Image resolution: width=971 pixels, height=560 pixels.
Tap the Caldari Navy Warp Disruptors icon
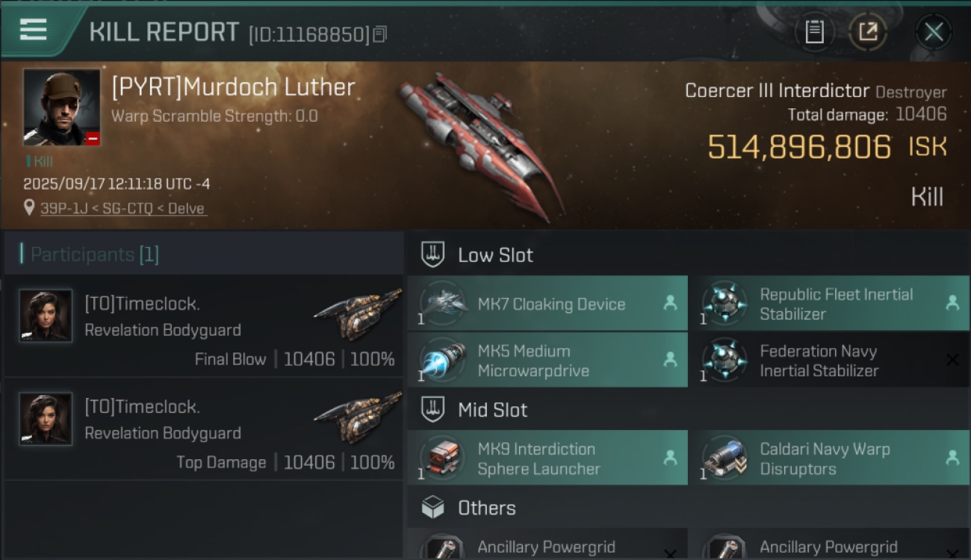point(725,458)
